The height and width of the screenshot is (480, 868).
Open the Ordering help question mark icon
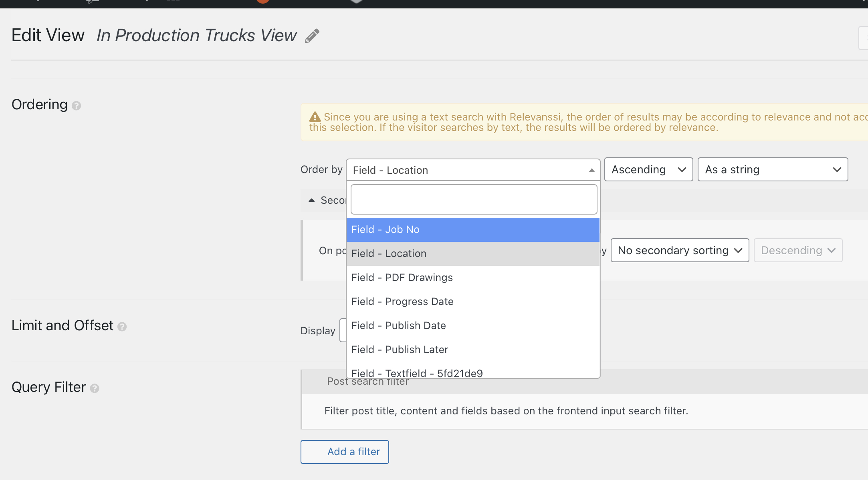pos(76,106)
